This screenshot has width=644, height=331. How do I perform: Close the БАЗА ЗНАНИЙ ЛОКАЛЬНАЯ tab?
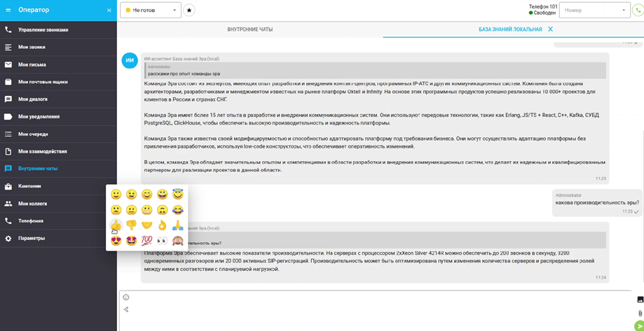tap(550, 29)
